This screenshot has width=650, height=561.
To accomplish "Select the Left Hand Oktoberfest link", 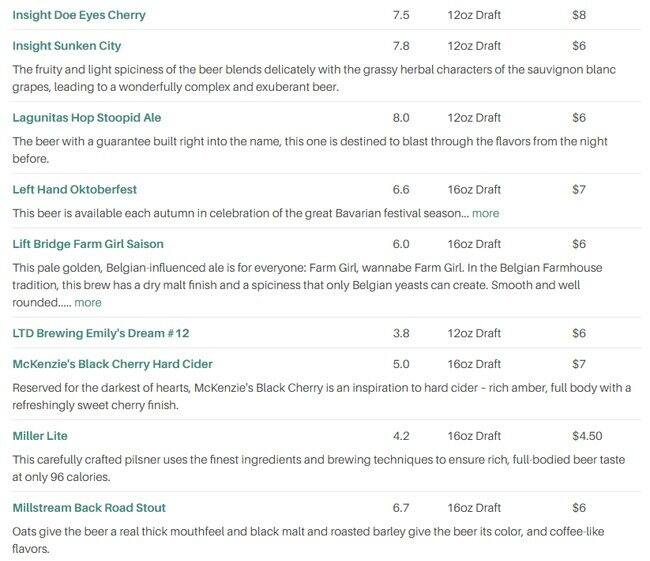I will click(74, 189).
